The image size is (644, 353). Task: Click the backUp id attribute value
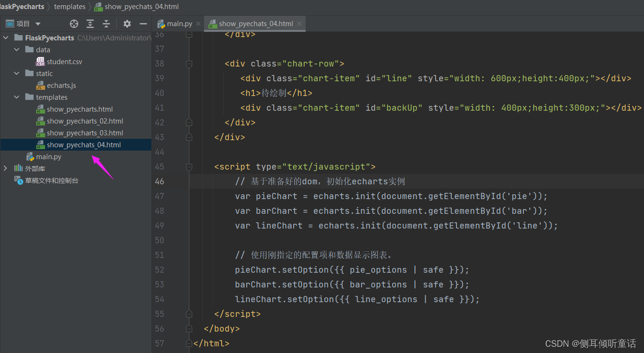click(402, 108)
